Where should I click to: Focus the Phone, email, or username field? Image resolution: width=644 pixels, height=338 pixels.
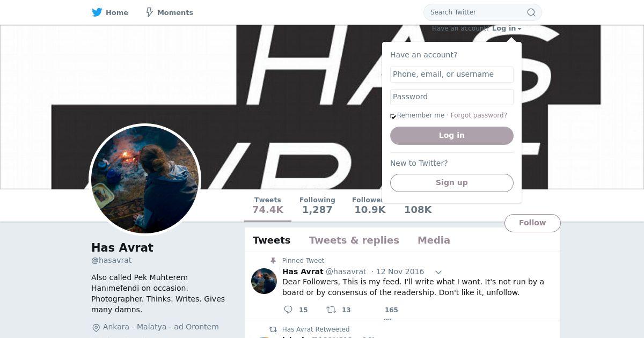click(452, 75)
